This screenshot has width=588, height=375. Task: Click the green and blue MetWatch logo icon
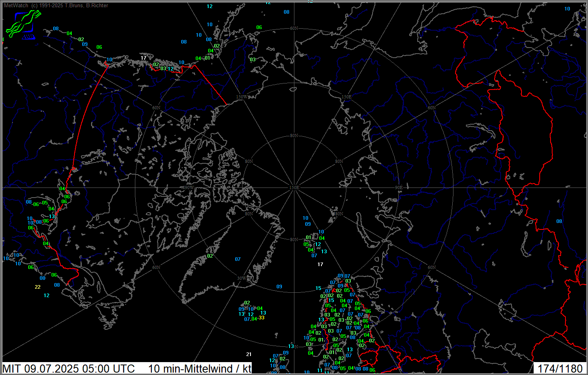23,25
